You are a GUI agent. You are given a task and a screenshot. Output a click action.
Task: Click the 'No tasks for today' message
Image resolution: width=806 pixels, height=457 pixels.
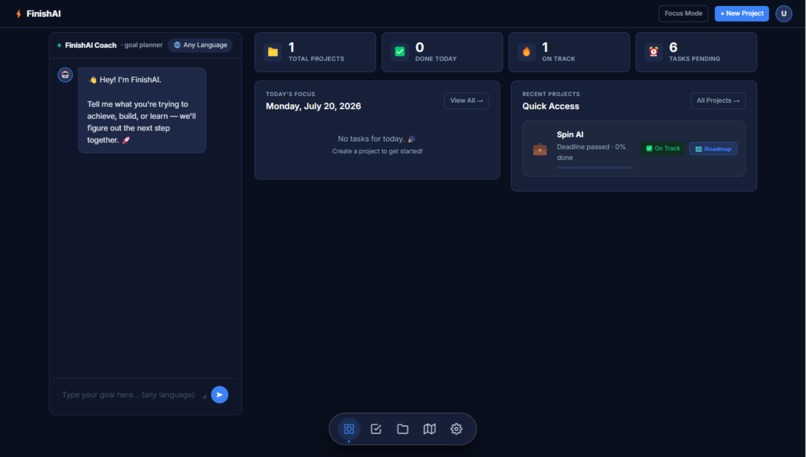(376, 139)
